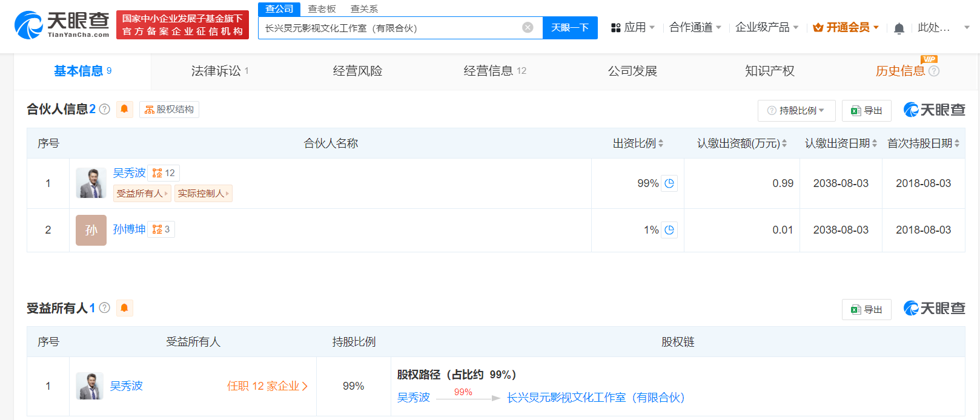Select the 查老板 search tab
This screenshot has height=420, width=980.
[x=322, y=9]
